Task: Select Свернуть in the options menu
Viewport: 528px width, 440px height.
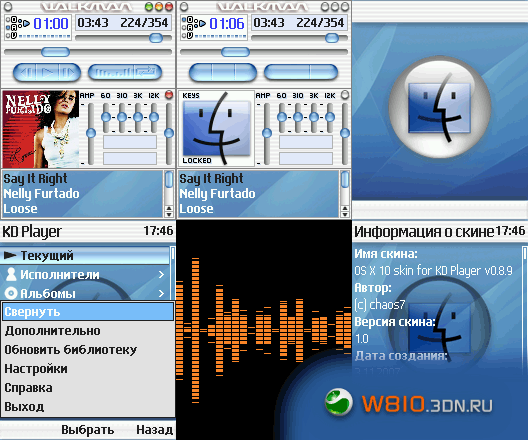Action: click(88, 312)
